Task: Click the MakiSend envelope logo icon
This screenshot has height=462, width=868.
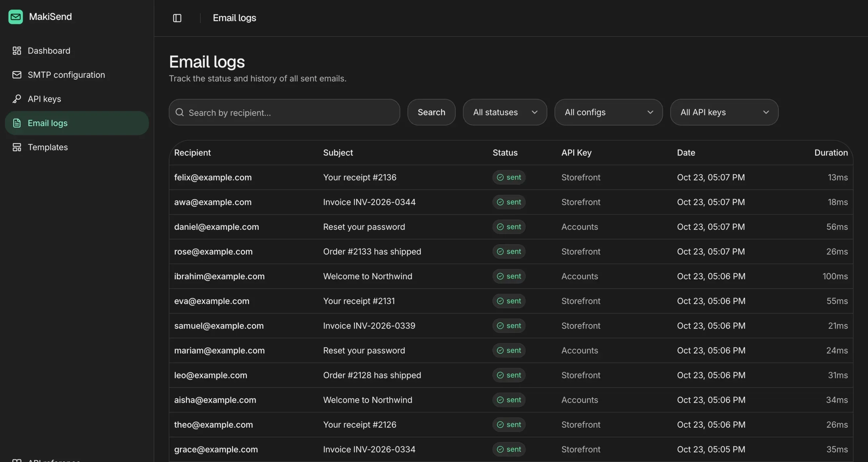Action: 16,17
